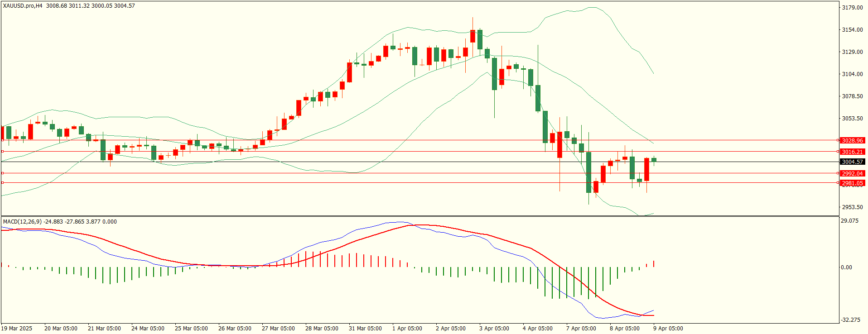Click the 19 Mar 2025 date label
Viewport: 868px width, 334px height.
[17, 329]
